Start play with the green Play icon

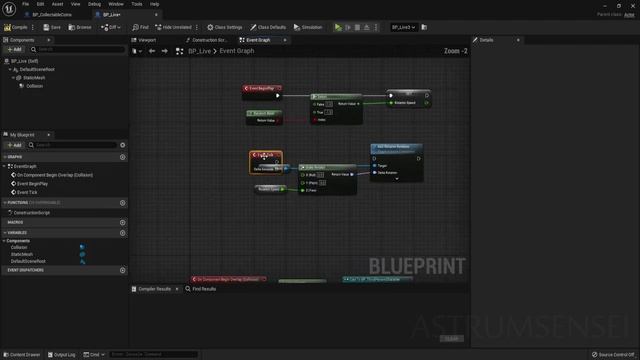(x=338, y=27)
